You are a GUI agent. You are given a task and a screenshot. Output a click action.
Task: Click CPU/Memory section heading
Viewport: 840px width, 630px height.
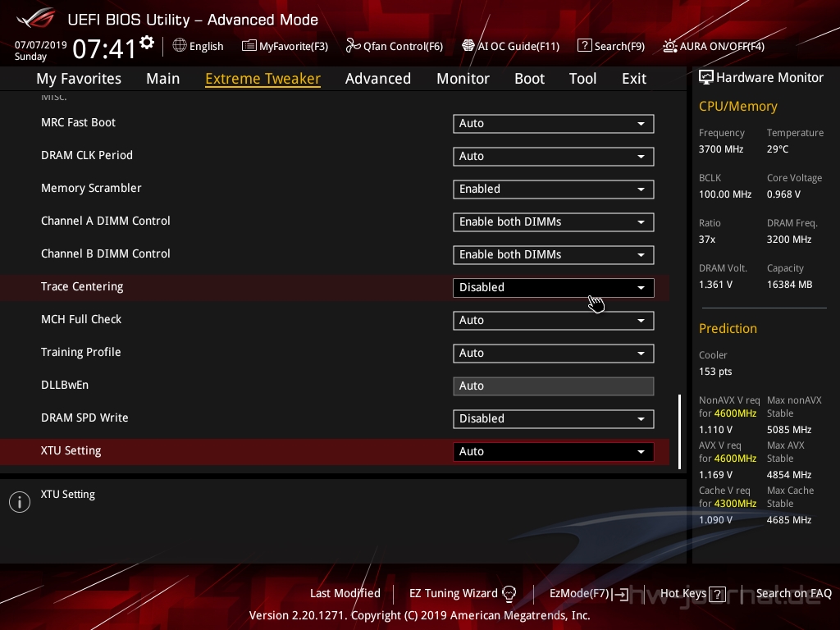click(x=738, y=107)
